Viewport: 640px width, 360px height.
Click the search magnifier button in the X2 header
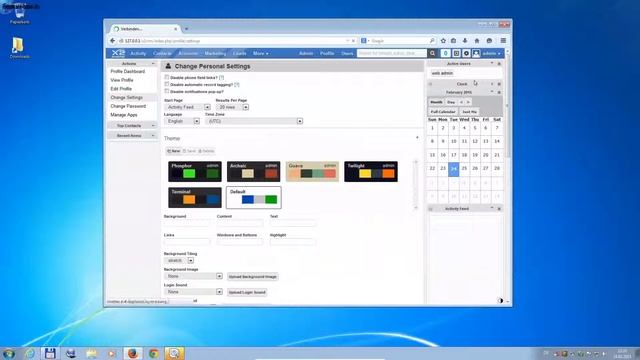(432, 53)
